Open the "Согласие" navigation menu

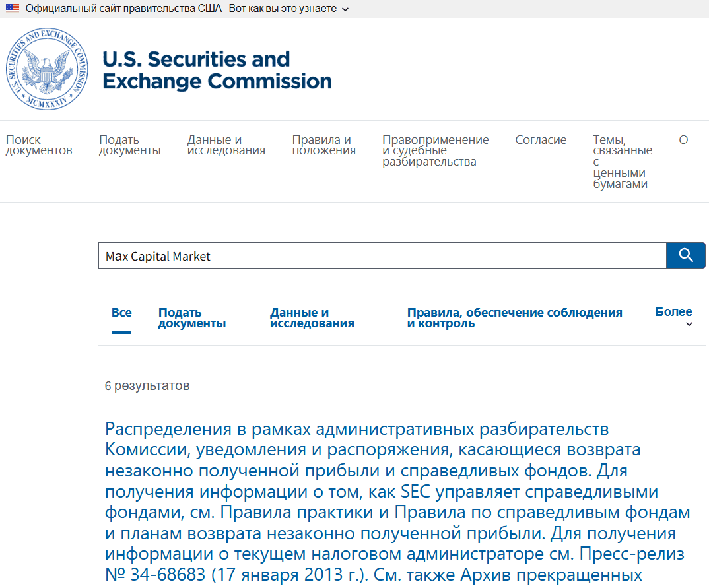click(x=541, y=140)
